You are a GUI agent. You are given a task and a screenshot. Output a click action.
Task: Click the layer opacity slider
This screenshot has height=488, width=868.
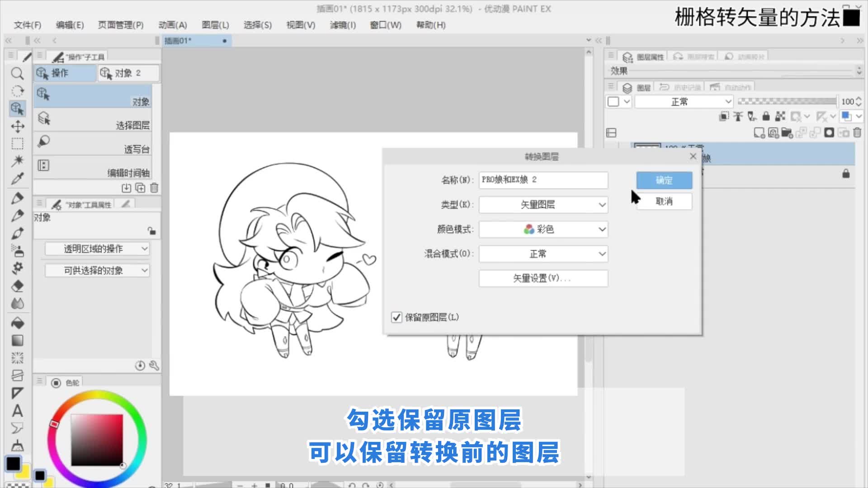point(787,102)
